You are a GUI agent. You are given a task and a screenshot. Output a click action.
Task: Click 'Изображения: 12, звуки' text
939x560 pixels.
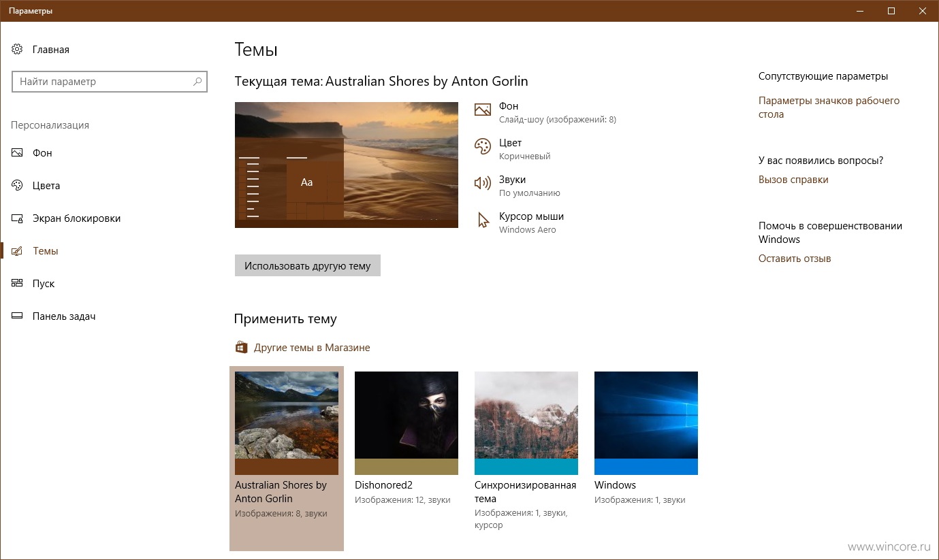click(402, 500)
